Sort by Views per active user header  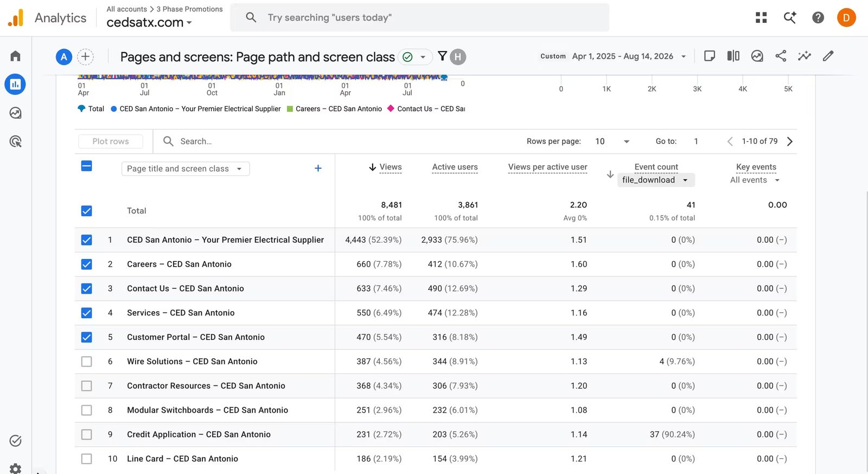[547, 167]
